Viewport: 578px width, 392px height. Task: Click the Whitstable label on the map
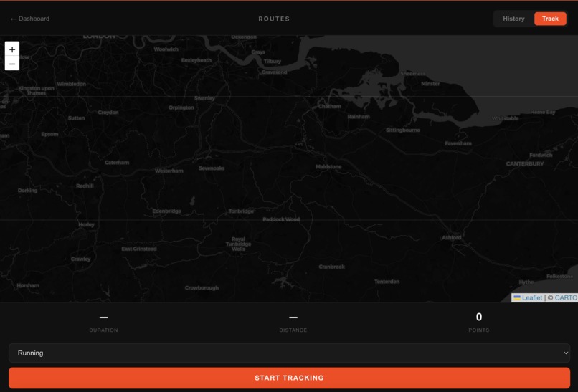click(x=506, y=118)
